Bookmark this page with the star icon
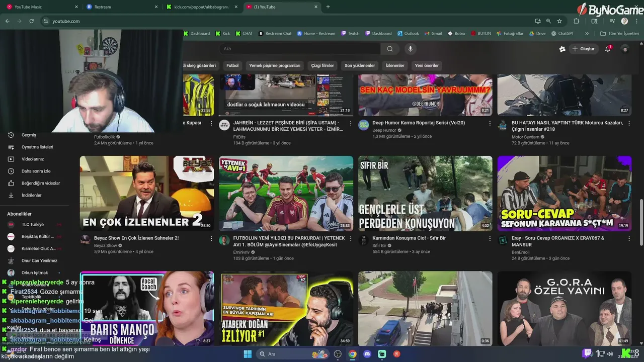This screenshot has width=644, height=362. 559,21
